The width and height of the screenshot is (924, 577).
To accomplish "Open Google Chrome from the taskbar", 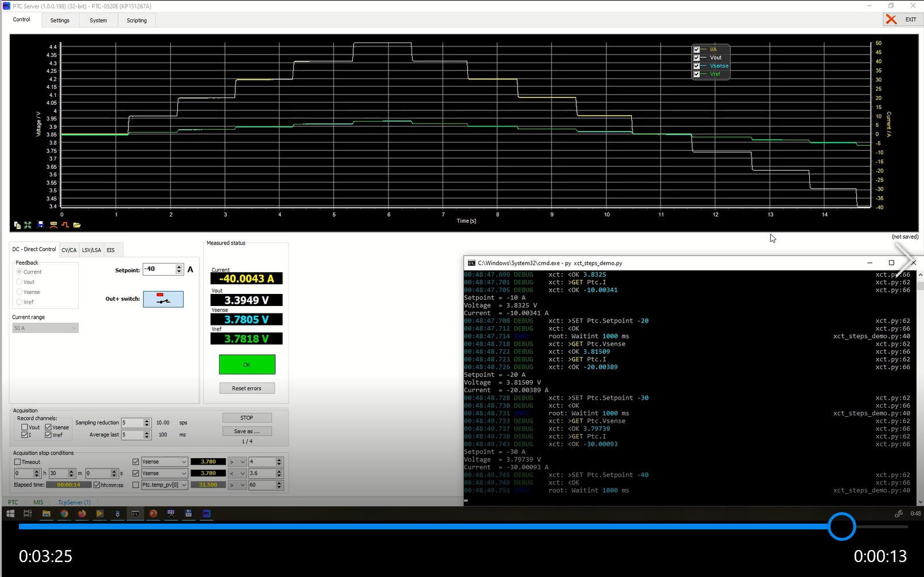I will point(64,514).
